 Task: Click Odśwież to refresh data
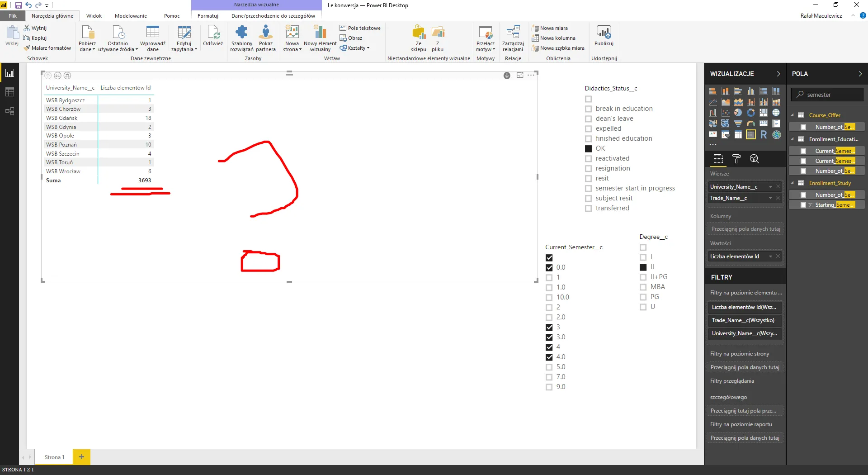click(213, 36)
